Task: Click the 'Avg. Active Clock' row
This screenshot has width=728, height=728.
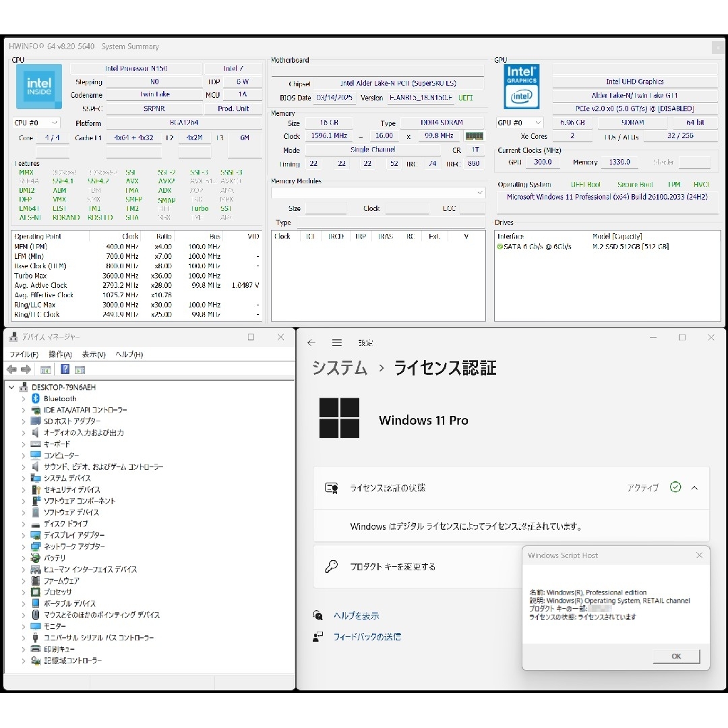Action: [136, 286]
